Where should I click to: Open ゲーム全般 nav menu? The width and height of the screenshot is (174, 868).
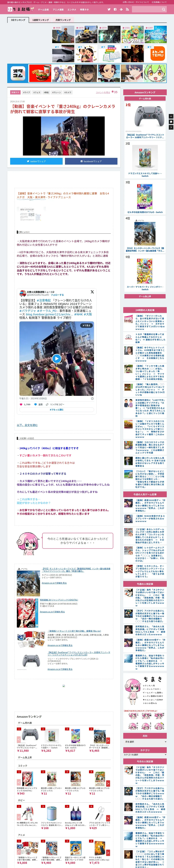click(x=43, y=9)
